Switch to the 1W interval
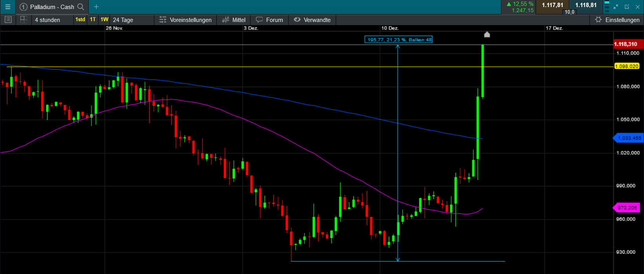This screenshot has height=274, width=644. 104,20
